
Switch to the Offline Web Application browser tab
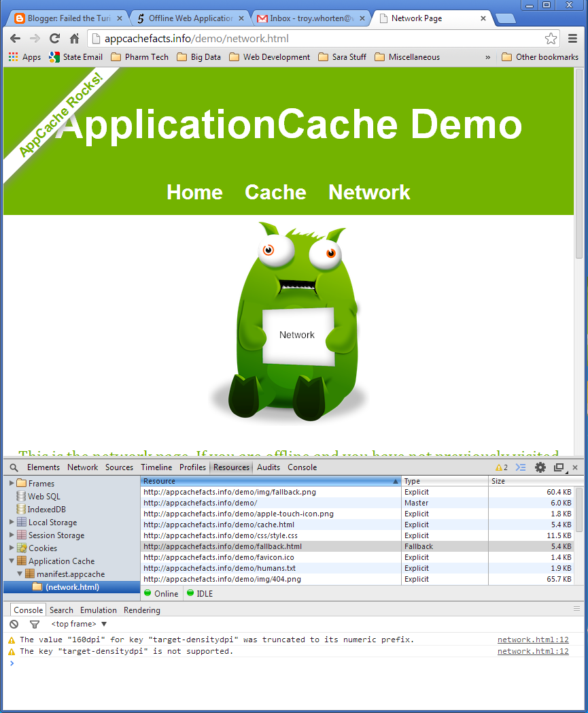coord(191,18)
